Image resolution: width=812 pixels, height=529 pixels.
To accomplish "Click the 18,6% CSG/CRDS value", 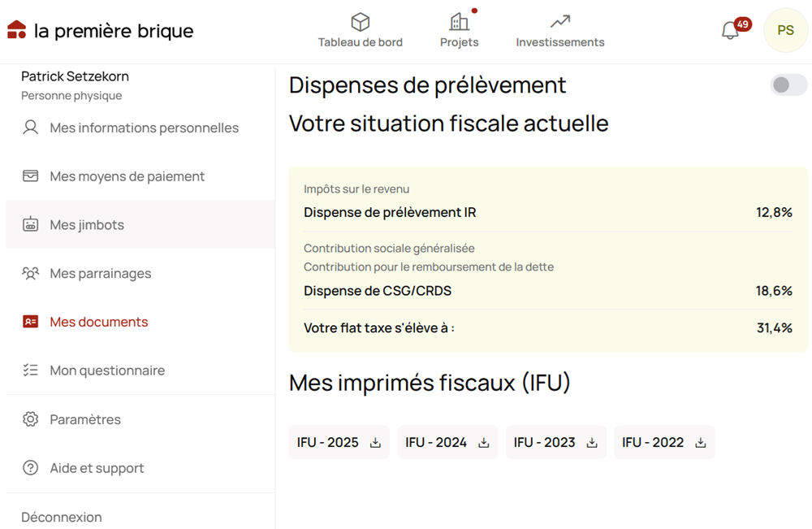I will tap(774, 291).
